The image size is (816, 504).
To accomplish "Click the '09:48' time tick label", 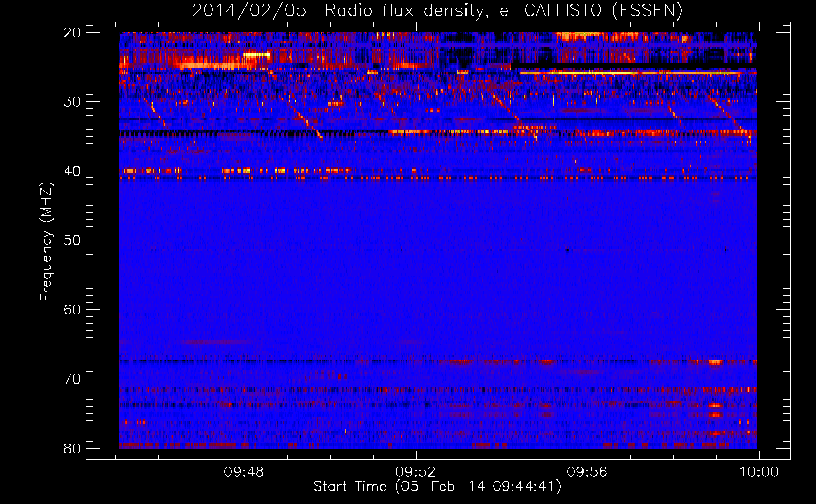I will (x=245, y=472).
